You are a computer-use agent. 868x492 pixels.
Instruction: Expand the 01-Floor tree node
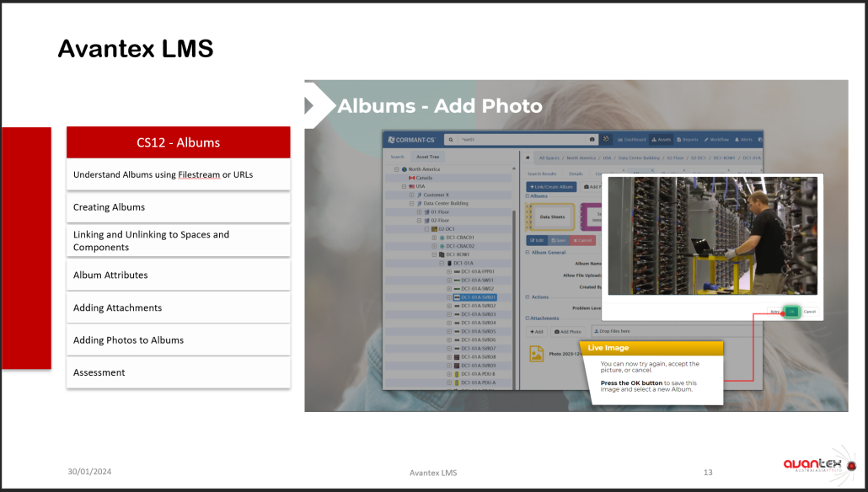click(418, 211)
